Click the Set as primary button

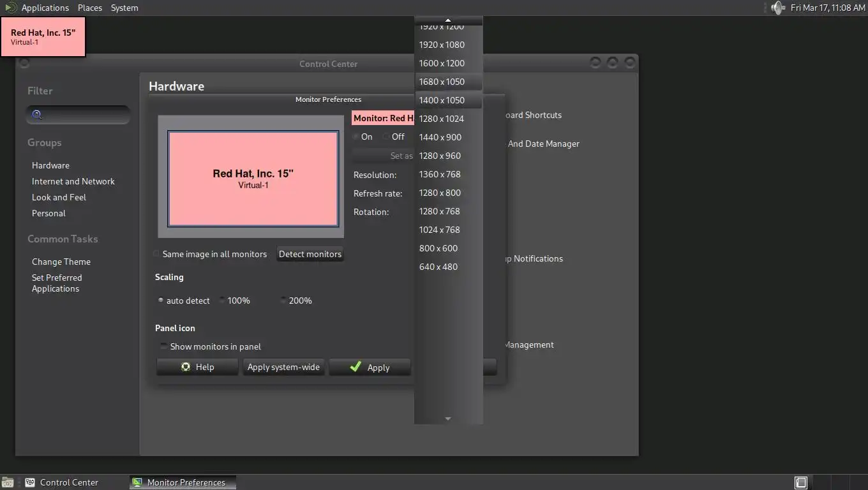tap(383, 156)
